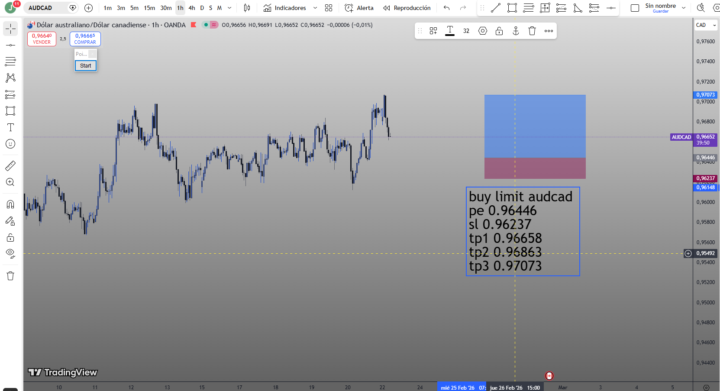This screenshot has width=720, height=391.
Task: Switch to the 30m timeframe
Action: [x=166, y=8]
